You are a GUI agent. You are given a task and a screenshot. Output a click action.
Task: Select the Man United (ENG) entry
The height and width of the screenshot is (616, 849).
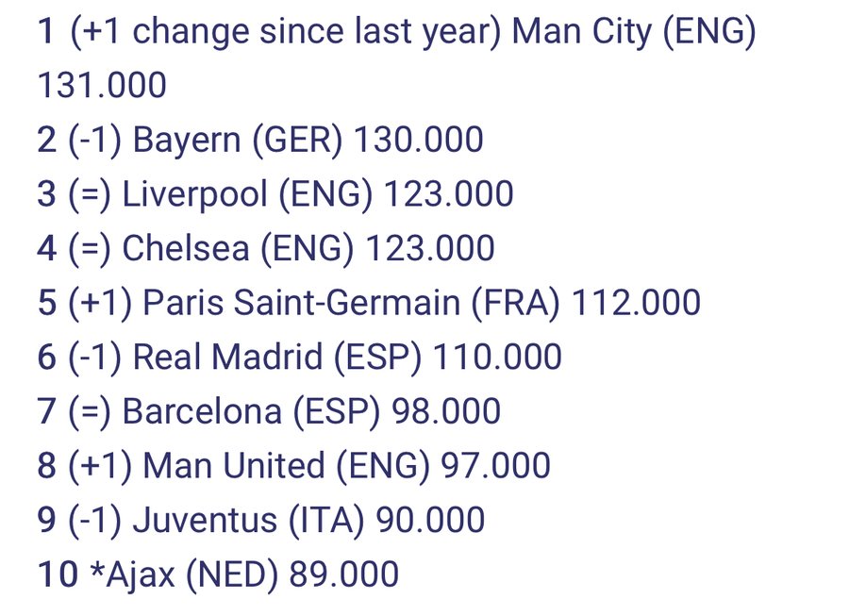click(286, 464)
